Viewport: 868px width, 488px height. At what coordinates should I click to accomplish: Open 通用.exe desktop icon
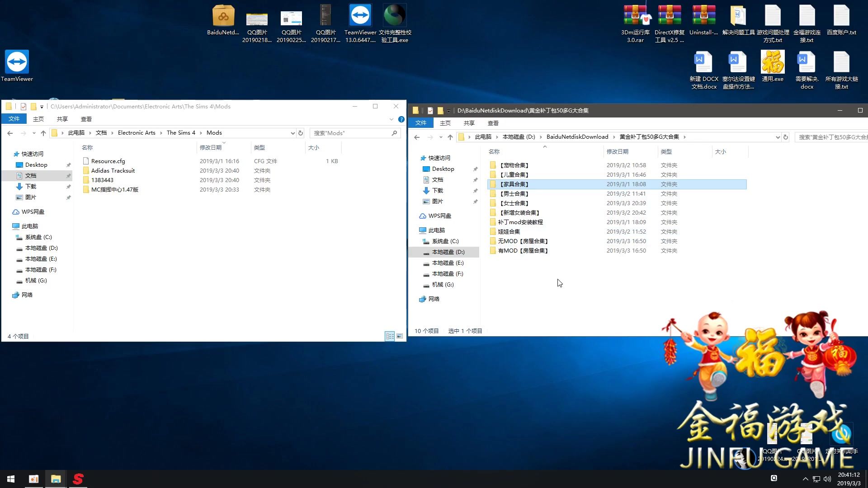coord(773,66)
